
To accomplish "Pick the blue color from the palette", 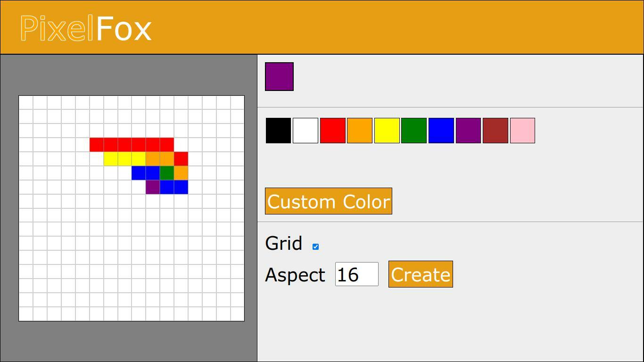I will [x=441, y=131].
